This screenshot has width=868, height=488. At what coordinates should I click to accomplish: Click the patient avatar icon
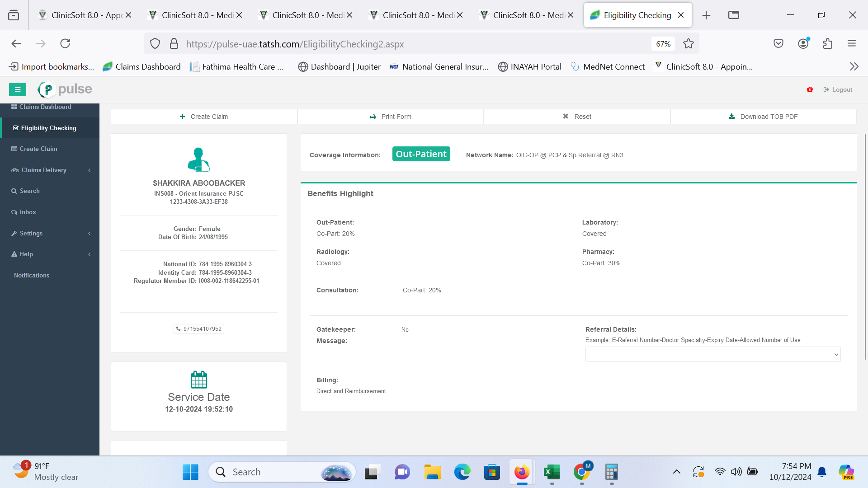click(199, 160)
